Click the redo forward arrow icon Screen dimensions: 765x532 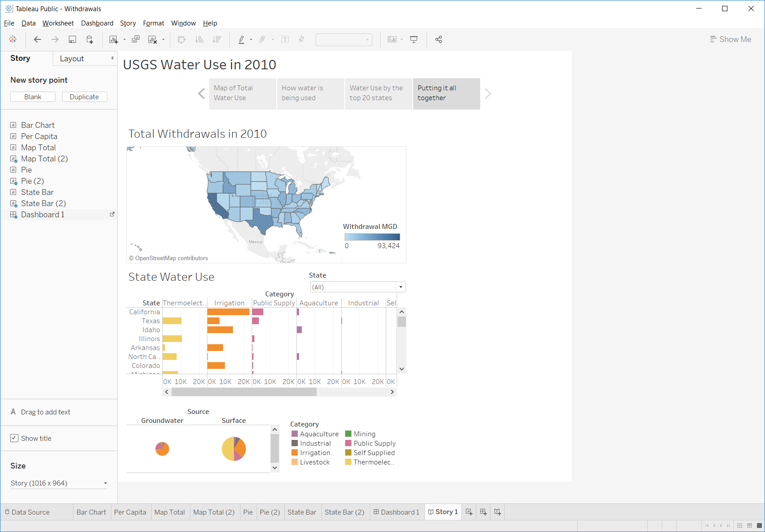pos(55,39)
